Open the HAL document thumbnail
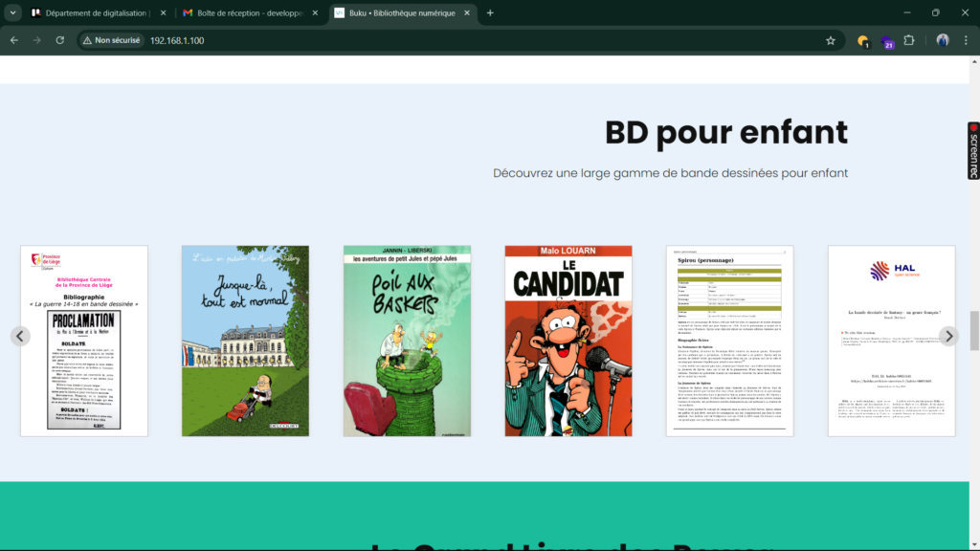Viewport: 980px width, 551px height. (891, 341)
